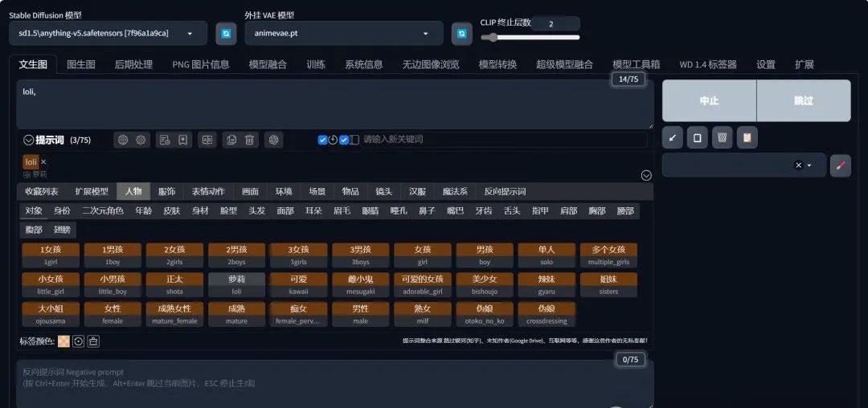Screen dimensions: 868x408
Task: Clear selected style with X icon
Action: tap(798, 165)
